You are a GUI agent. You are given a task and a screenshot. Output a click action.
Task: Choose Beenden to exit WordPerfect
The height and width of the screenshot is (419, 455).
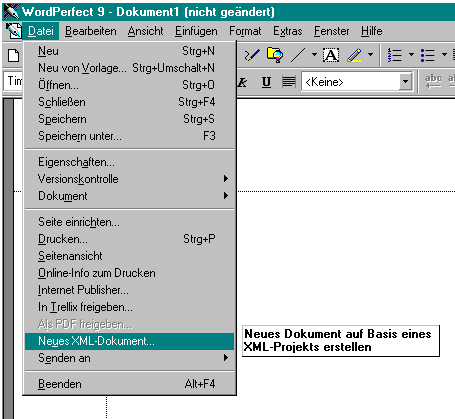coord(129,384)
